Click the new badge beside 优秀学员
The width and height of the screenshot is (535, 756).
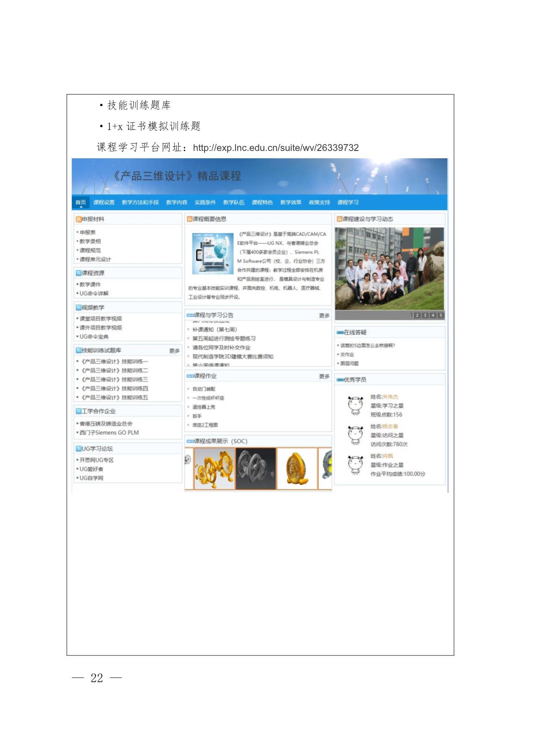340,380
